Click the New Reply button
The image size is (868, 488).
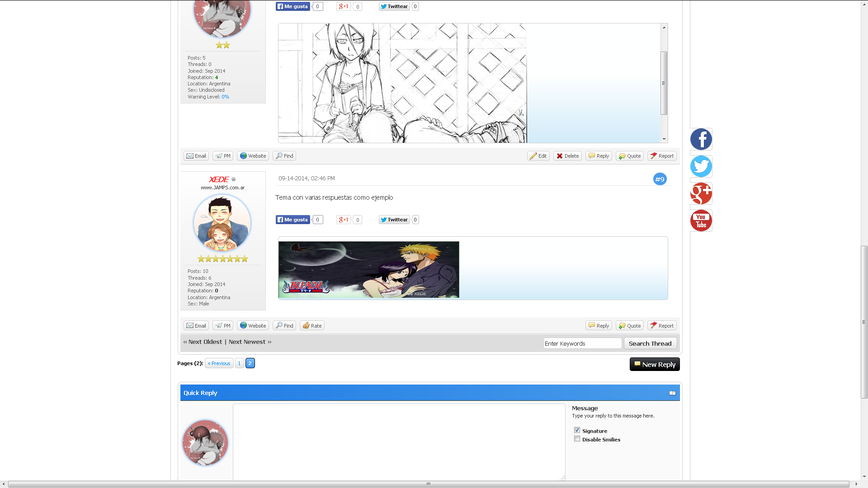coord(655,364)
